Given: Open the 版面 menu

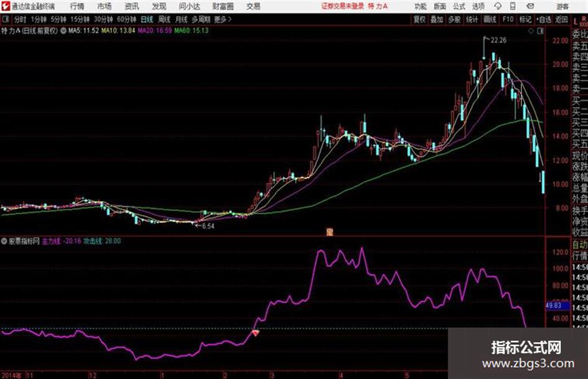Looking at the screenshot, I should tap(439, 6).
